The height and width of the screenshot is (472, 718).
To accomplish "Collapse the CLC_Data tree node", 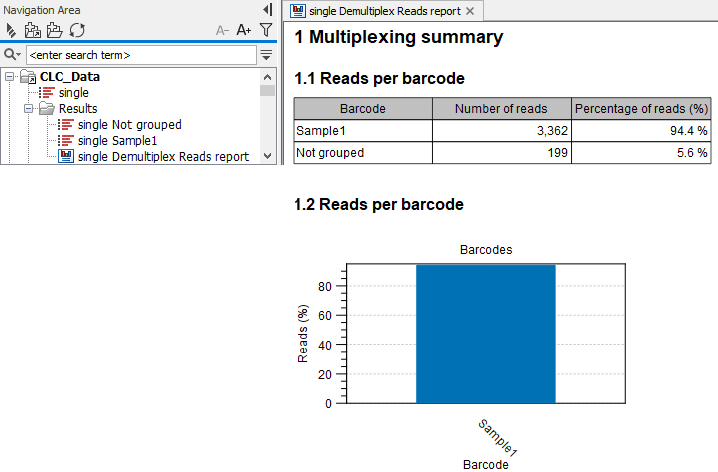I will [10, 77].
